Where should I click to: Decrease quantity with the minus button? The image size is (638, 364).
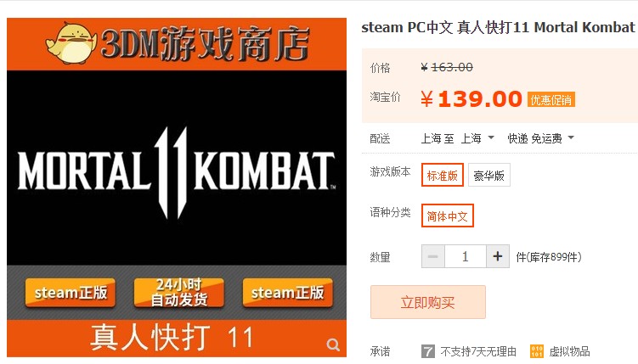(433, 256)
